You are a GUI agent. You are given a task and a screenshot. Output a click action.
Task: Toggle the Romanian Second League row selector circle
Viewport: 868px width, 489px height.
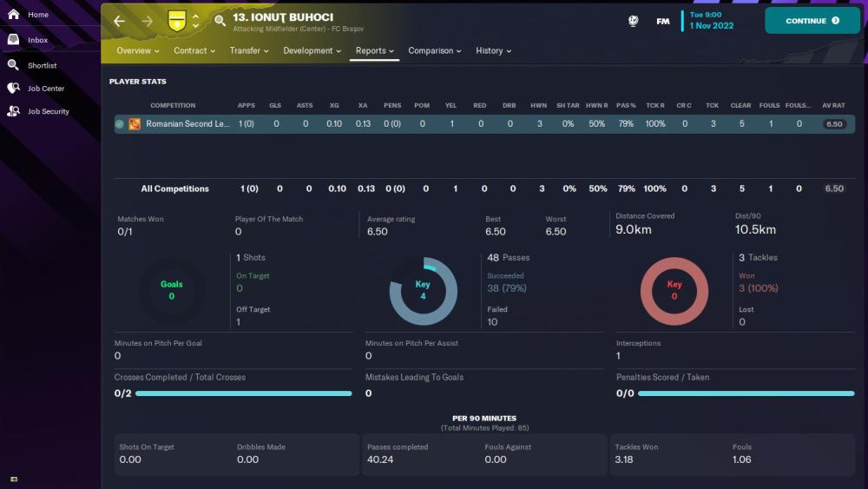120,124
